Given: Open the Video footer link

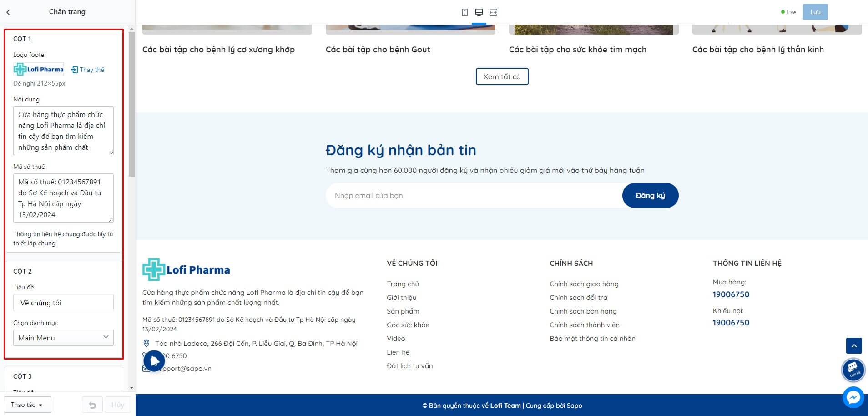Looking at the screenshot, I should pos(396,339).
